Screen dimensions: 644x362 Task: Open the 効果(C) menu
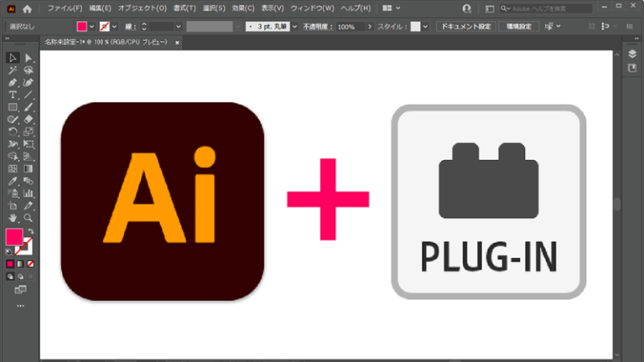click(x=244, y=8)
